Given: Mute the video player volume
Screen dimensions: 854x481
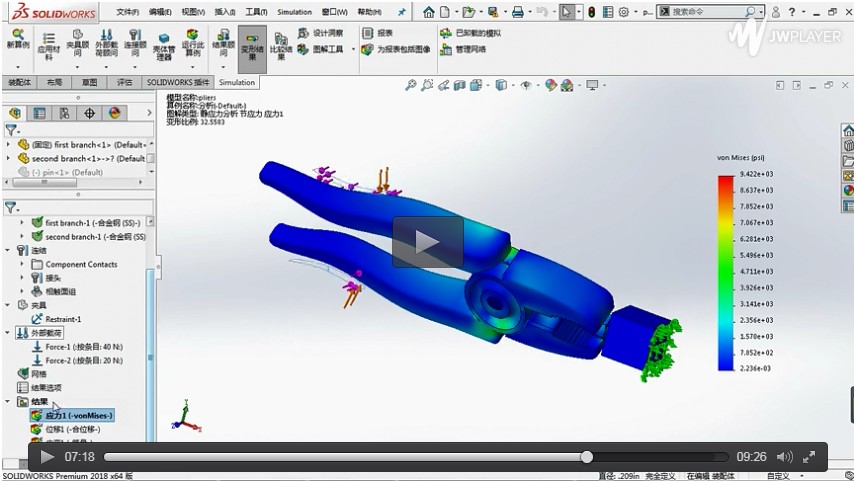Looking at the screenshot, I should (x=785, y=457).
